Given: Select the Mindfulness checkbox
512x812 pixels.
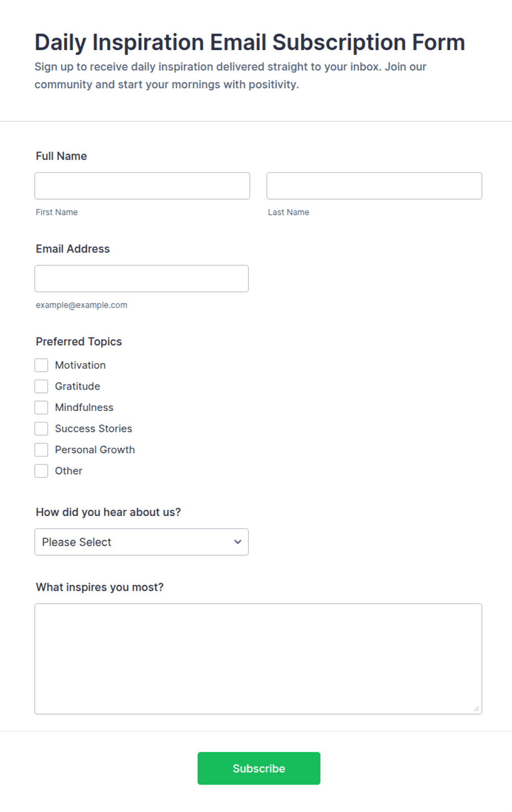Looking at the screenshot, I should 41,408.
